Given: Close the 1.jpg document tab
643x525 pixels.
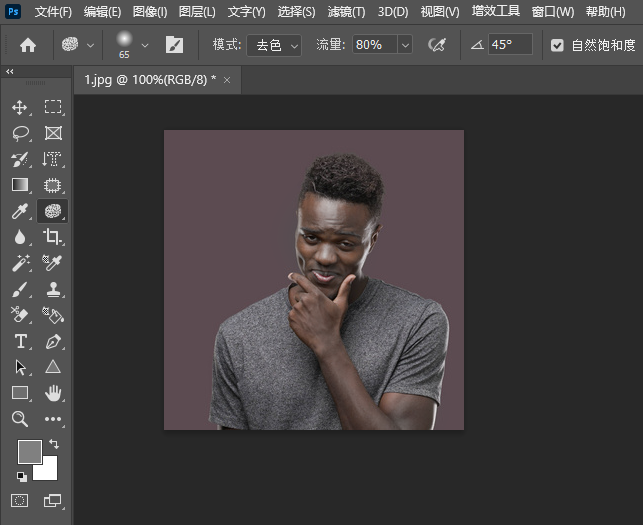Looking at the screenshot, I should coord(227,79).
